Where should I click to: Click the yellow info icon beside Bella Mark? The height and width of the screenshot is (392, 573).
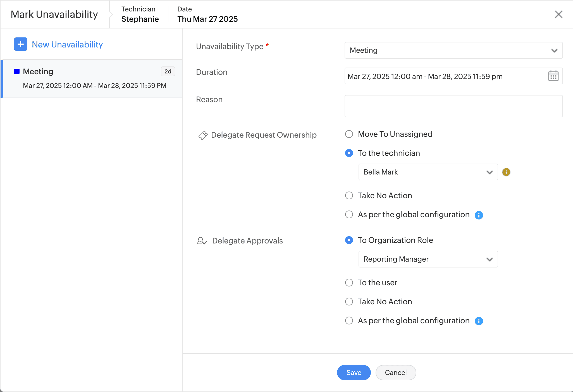(506, 172)
